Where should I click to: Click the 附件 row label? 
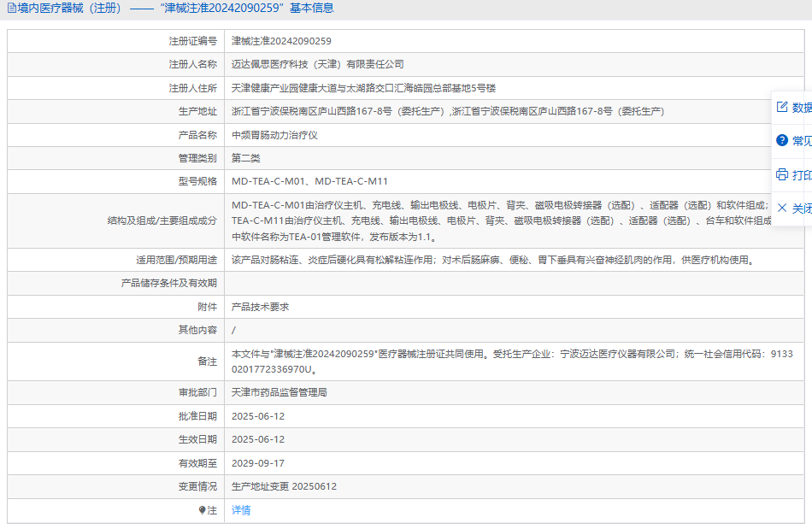(x=207, y=307)
